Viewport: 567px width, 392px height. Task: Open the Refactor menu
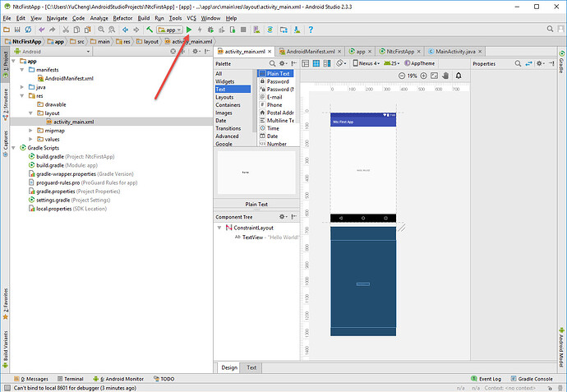[122, 18]
